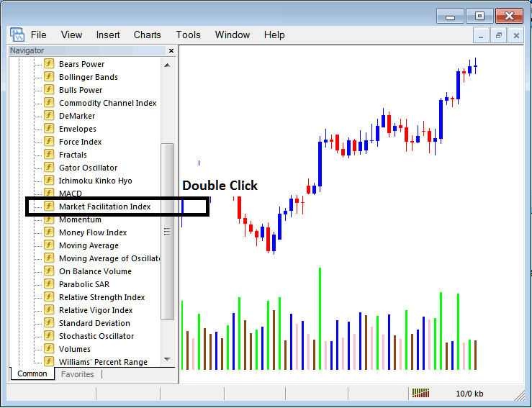
Task: Click the Fractals indicator icon
Action: [x=49, y=154]
